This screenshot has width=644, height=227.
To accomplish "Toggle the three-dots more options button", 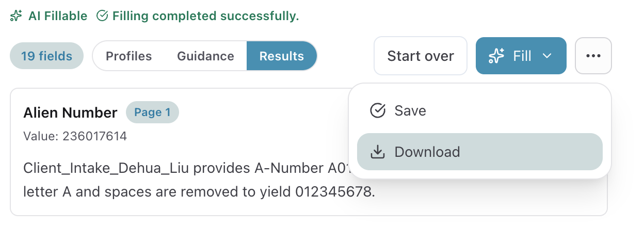I will pyautogui.click(x=593, y=56).
